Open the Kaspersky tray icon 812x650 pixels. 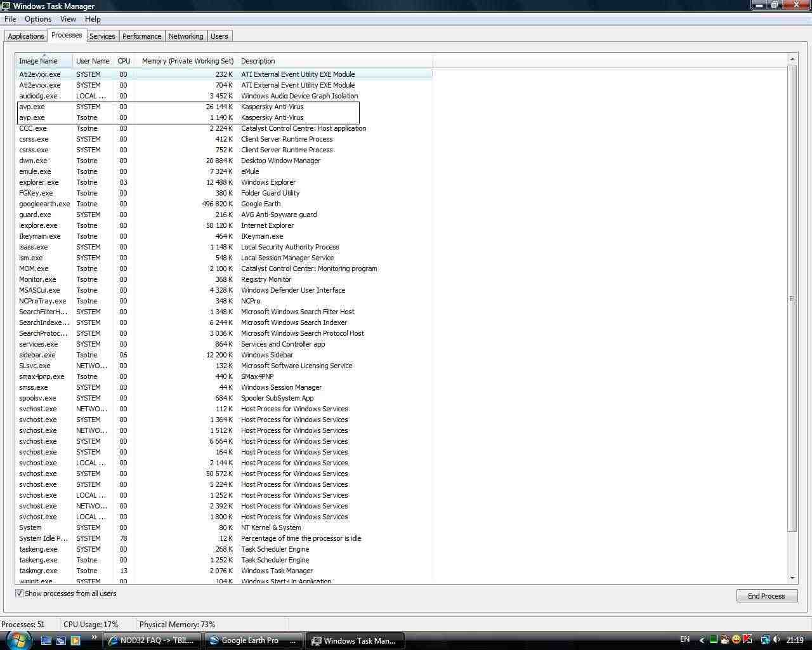[x=747, y=640]
